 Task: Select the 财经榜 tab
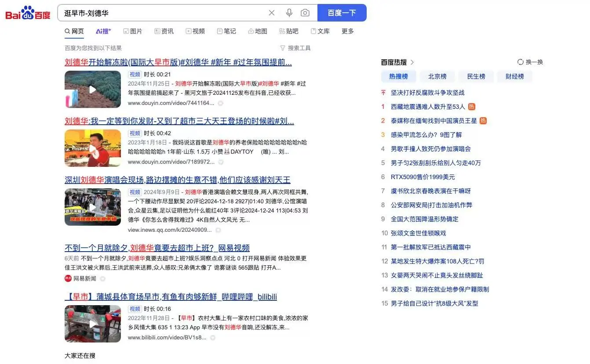point(515,76)
